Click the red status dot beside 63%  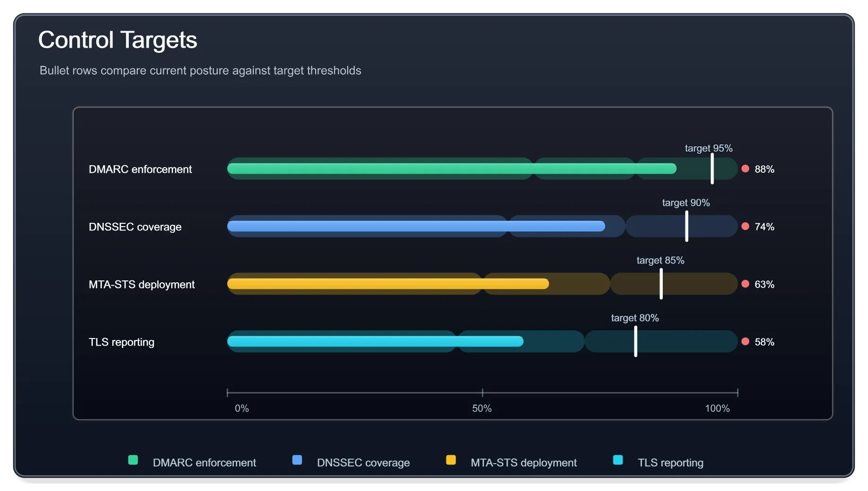[745, 284]
